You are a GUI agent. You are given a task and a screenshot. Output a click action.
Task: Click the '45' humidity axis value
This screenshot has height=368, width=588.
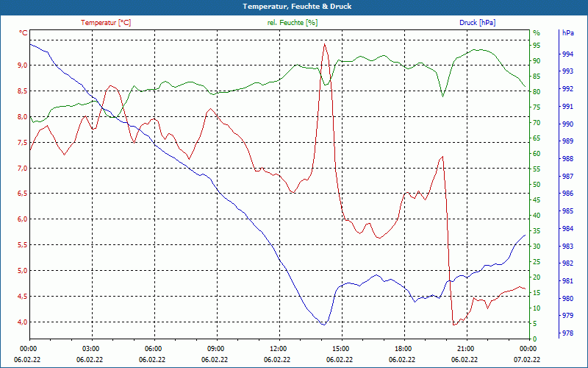click(x=537, y=199)
